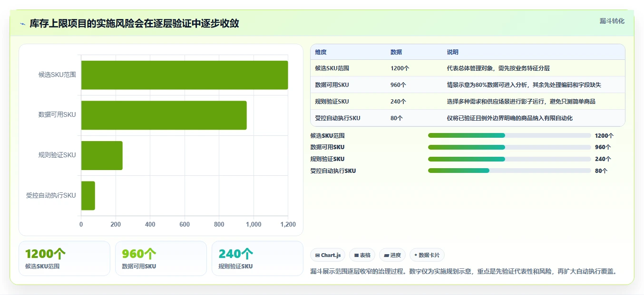Click the 进度 chip

(392, 255)
